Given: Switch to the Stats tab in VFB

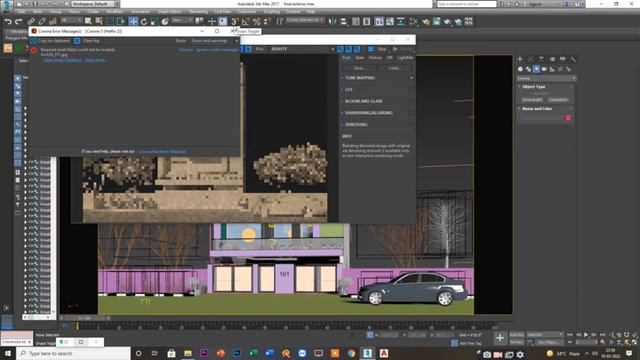Looking at the screenshot, I should 360,58.
